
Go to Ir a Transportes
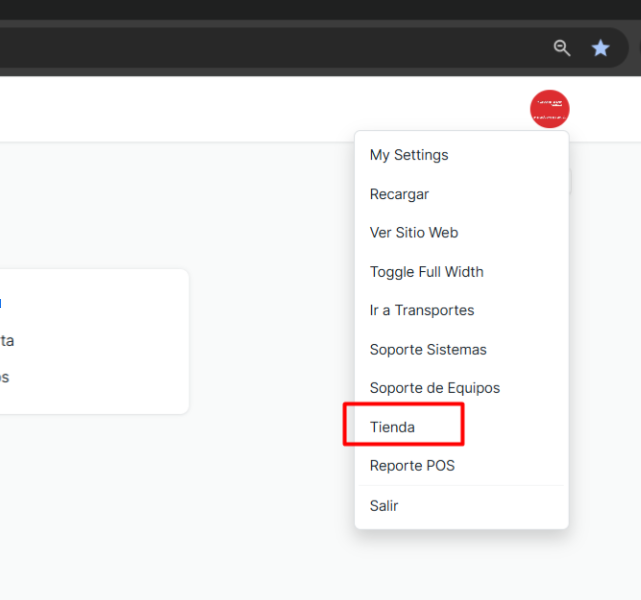pyautogui.click(x=421, y=310)
